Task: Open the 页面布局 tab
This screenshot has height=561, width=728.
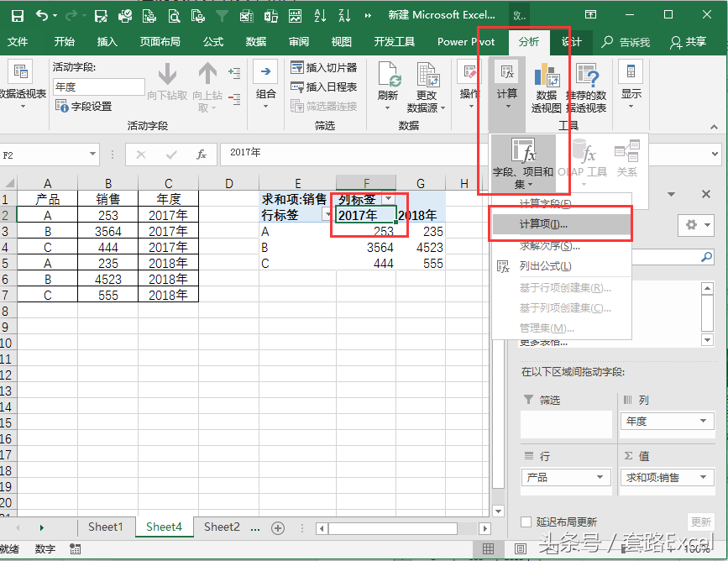Action: tap(160, 42)
